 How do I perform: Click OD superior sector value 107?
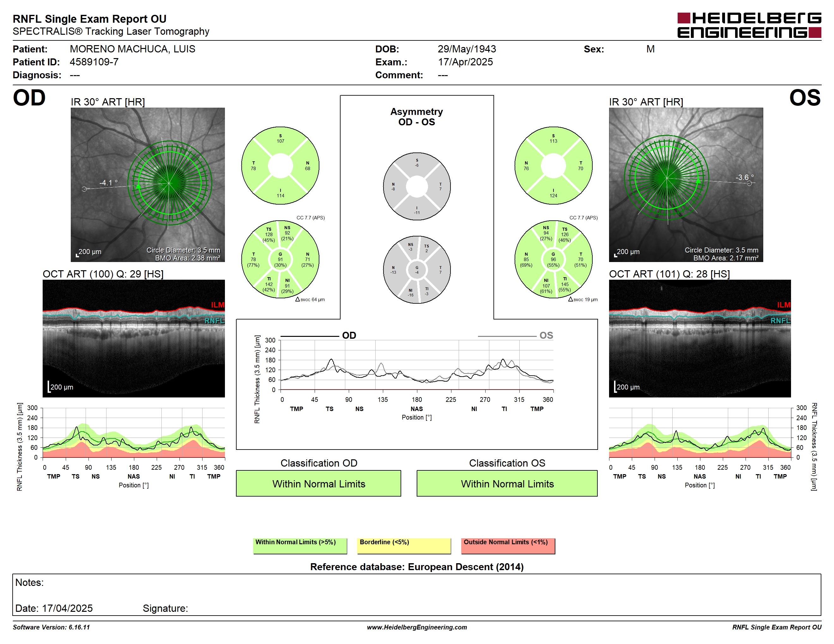click(x=280, y=141)
